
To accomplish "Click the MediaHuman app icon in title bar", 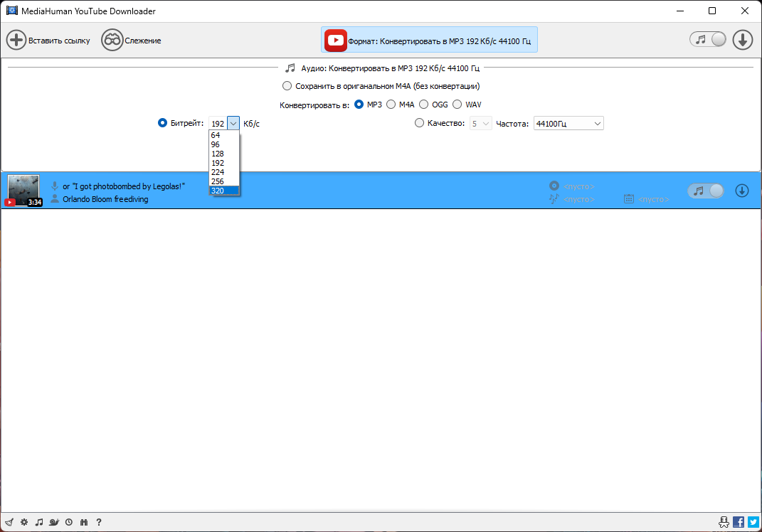I will click(11, 10).
